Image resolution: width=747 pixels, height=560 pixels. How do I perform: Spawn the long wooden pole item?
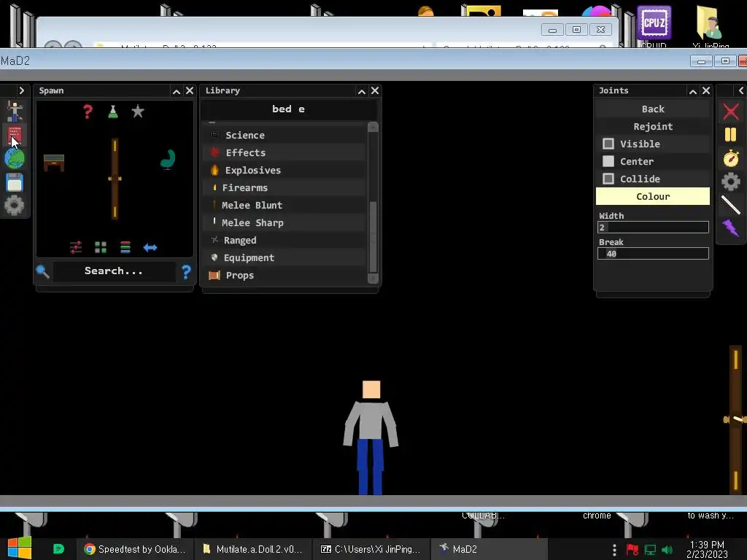click(x=115, y=179)
